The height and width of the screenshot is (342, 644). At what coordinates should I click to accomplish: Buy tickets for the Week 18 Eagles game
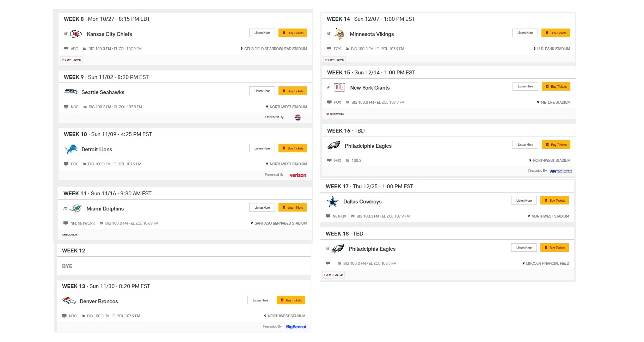click(x=554, y=248)
